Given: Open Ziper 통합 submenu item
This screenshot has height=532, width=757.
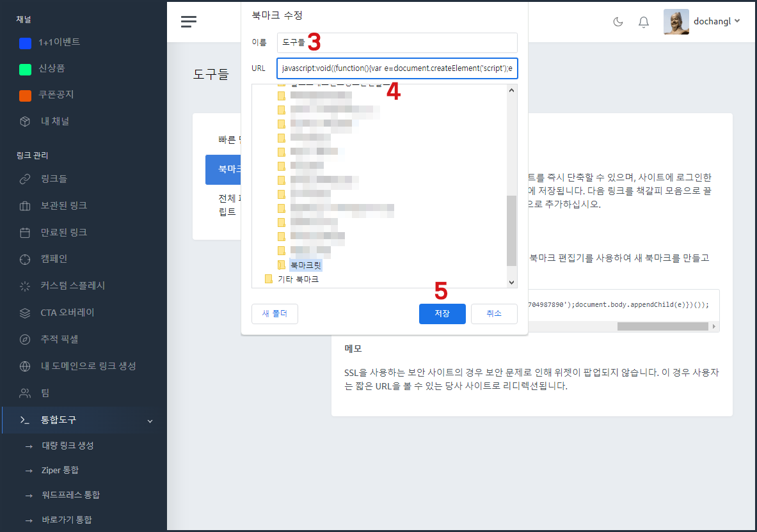Looking at the screenshot, I should point(60,470).
